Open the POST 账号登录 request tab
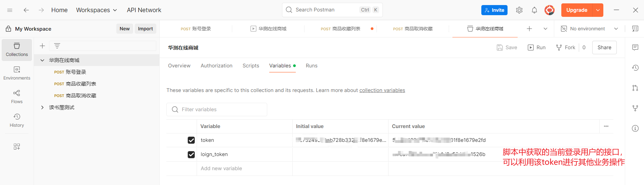This screenshot has height=185, width=644. [x=196, y=29]
